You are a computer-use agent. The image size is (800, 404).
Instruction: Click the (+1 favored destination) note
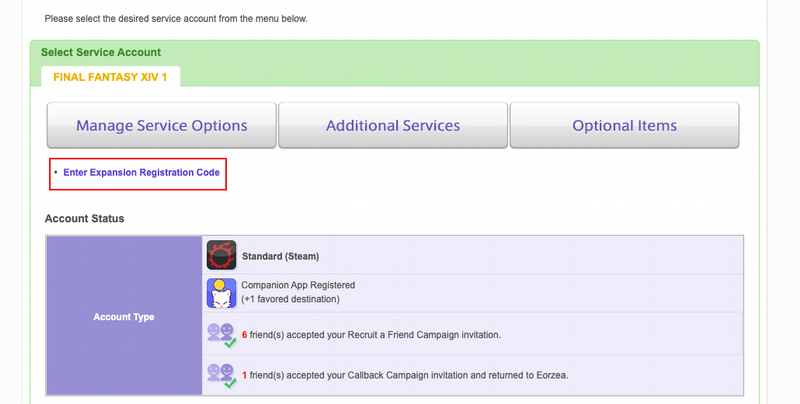[x=290, y=299]
